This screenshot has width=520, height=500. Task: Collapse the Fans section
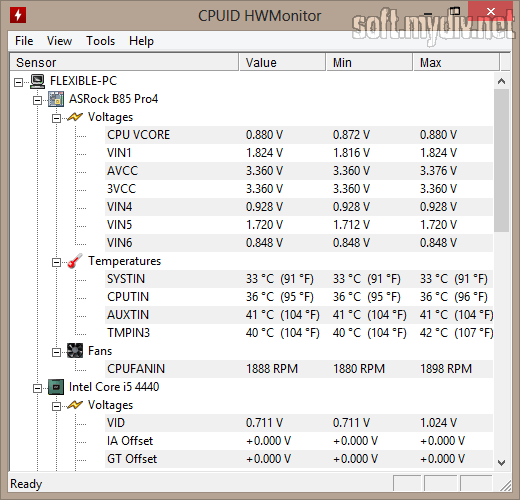pos(56,352)
